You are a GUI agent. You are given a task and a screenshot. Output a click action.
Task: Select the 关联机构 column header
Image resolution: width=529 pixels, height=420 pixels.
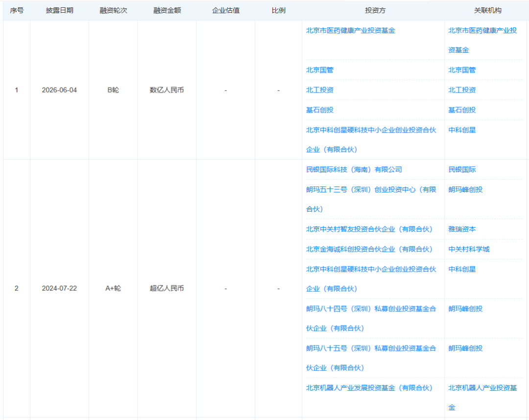point(487,10)
